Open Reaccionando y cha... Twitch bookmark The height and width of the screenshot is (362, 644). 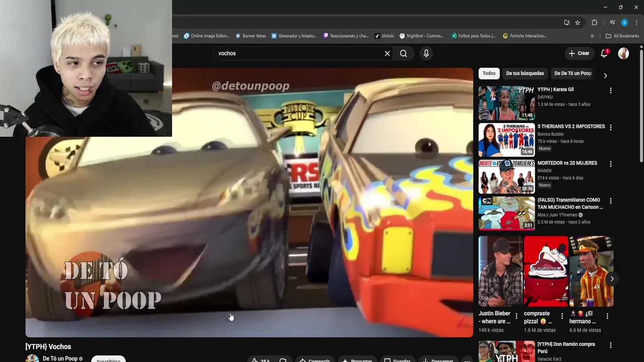point(346,36)
